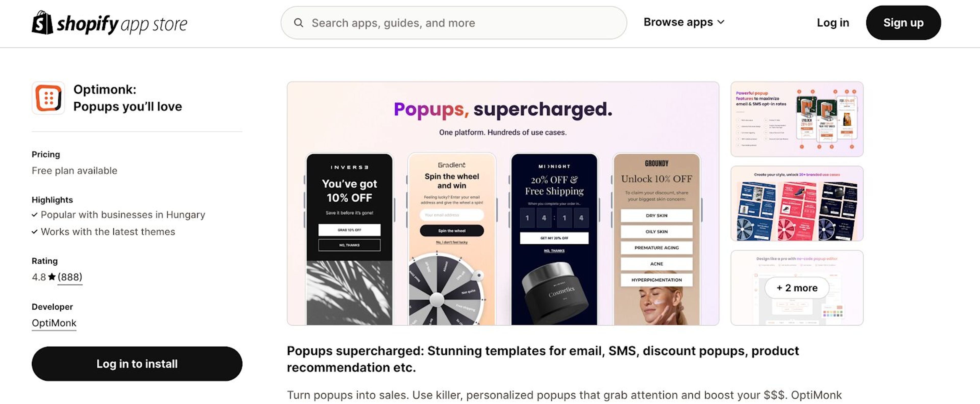Image resolution: width=980 pixels, height=404 pixels.
Task: Click the Log in navigation link
Action: click(x=834, y=22)
